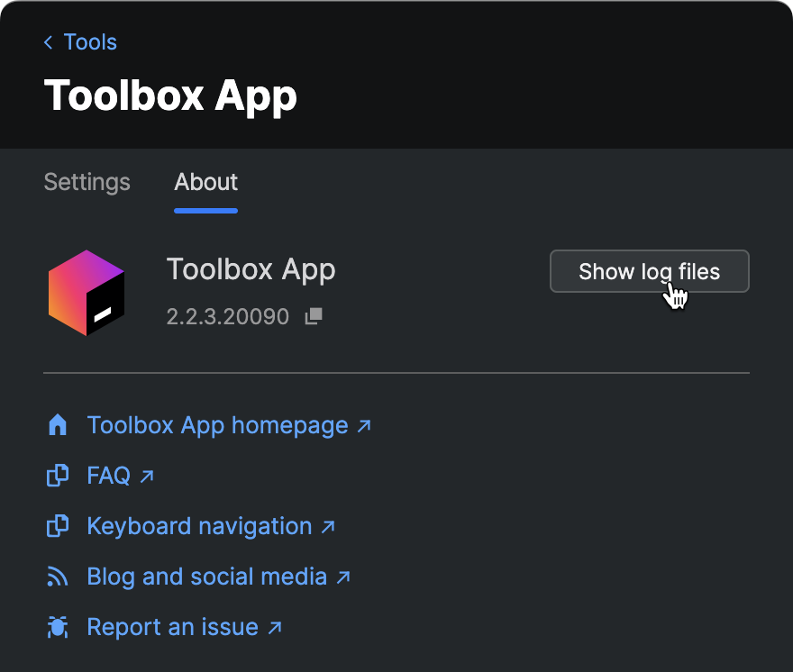
Task: Select the About tab
Action: [x=205, y=182]
